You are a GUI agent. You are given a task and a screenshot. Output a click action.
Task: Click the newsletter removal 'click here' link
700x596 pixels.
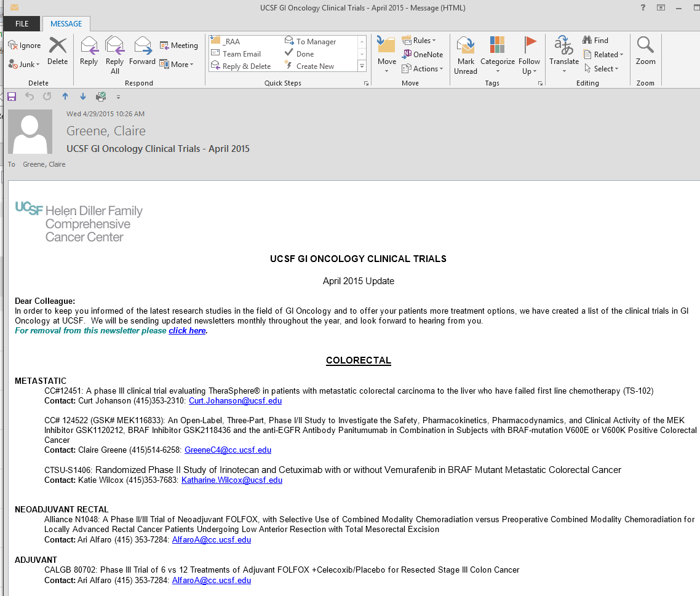click(187, 331)
